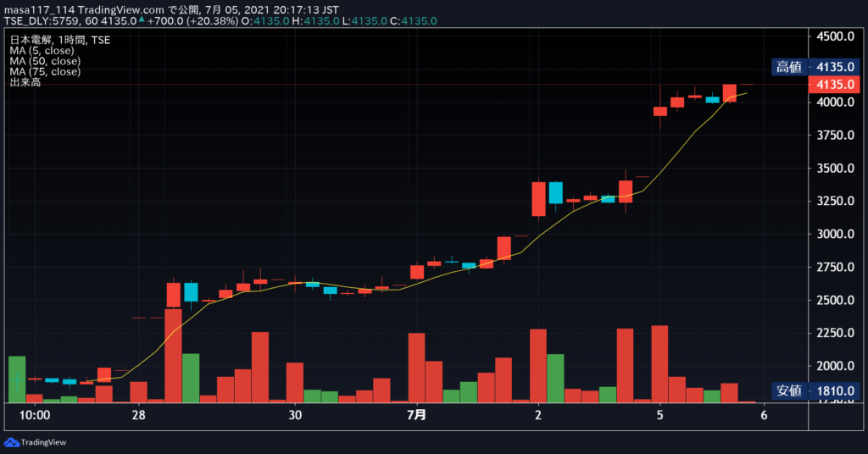Click the first green volume bar at 10:00

[x=17, y=379]
